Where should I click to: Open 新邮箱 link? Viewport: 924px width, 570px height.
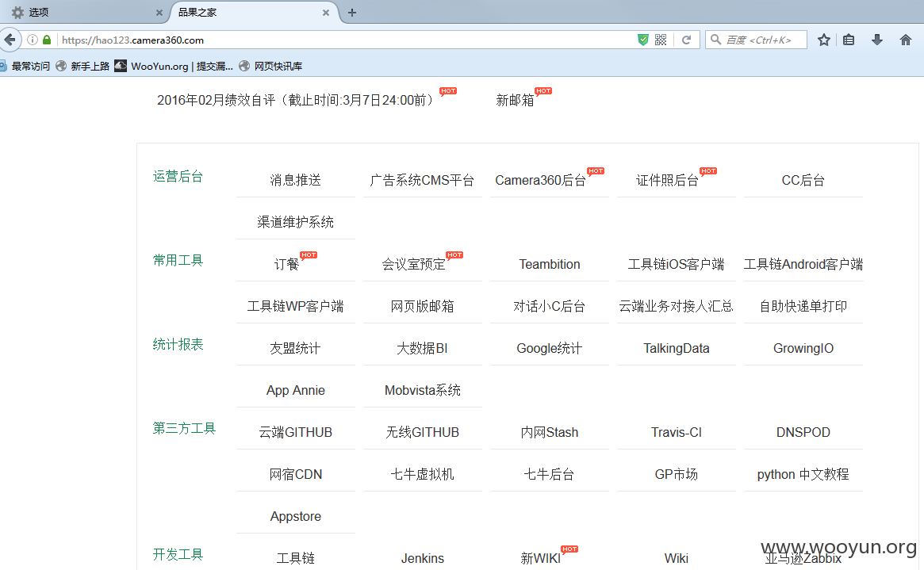(x=515, y=100)
